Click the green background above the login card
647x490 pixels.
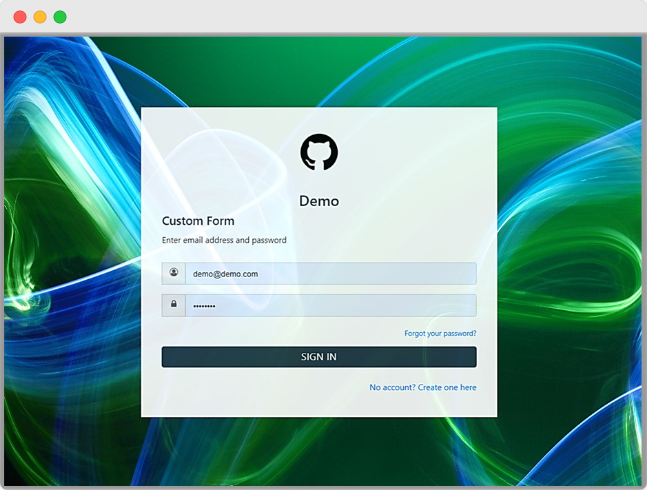pos(319,70)
